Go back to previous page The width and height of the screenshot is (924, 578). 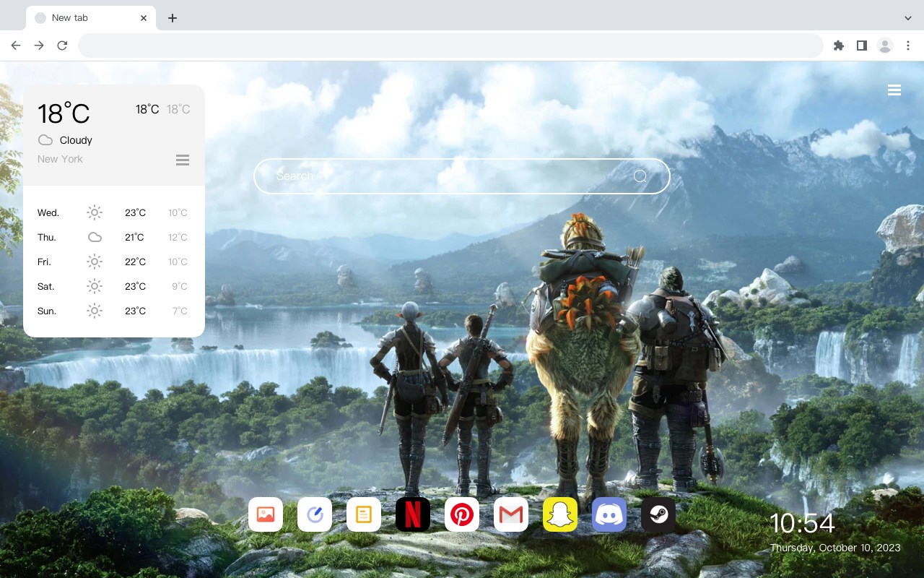(x=16, y=46)
